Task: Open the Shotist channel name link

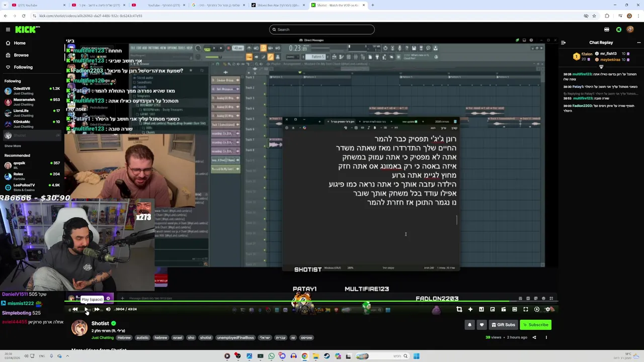Action: [100, 323]
